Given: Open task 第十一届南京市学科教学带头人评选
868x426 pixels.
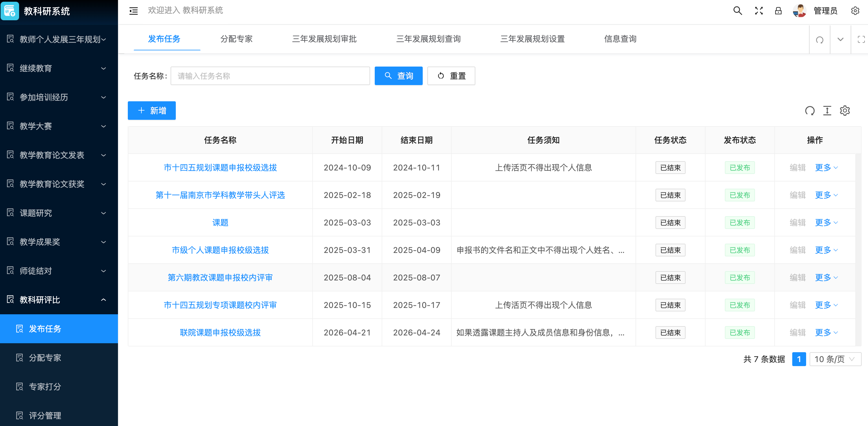Looking at the screenshot, I should click(220, 195).
